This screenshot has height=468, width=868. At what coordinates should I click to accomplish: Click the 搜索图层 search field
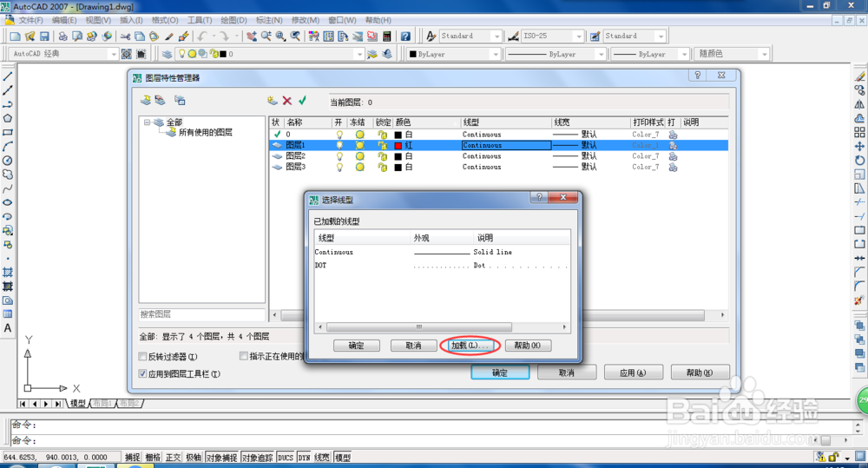pos(202,314)
